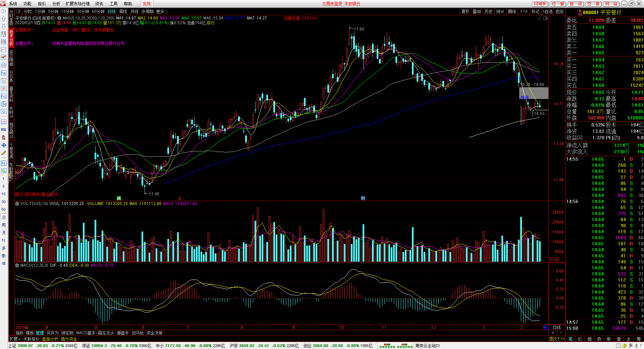Screen dimensions: 644x349
Task: Open the VOL-TDX indicator dropdown arrow
Action: tap(17, 204)
